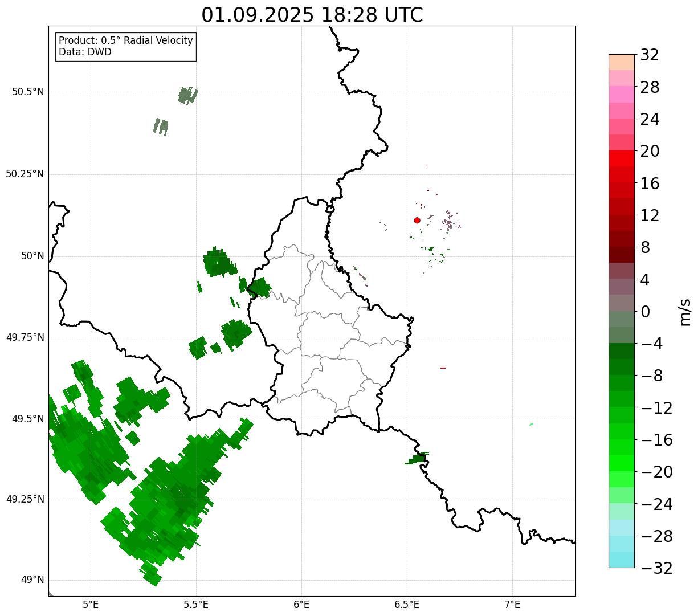698x616 pixels.
Task: Click the peach top colorbar segment
Action: (x=622, y=62)
